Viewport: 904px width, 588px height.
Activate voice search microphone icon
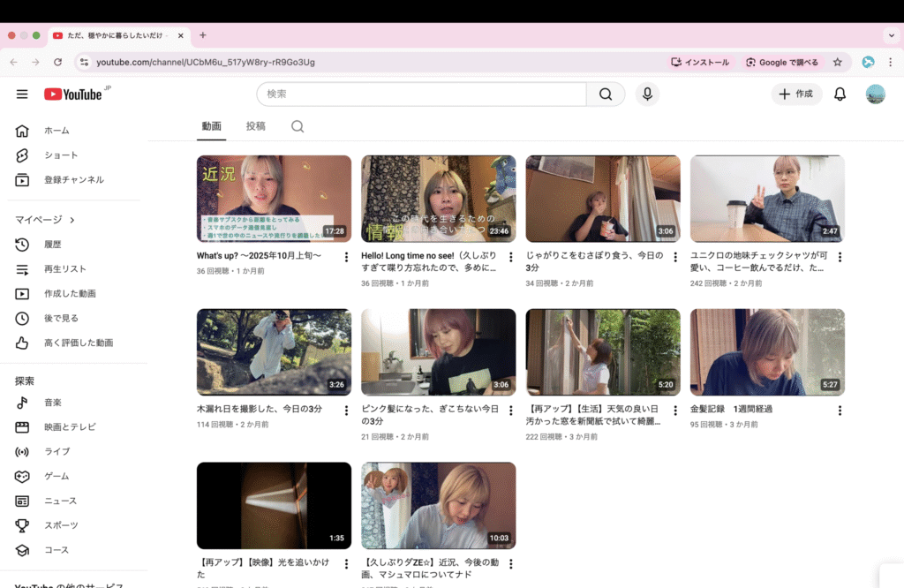pyautogui.click(x=647, y=94)
